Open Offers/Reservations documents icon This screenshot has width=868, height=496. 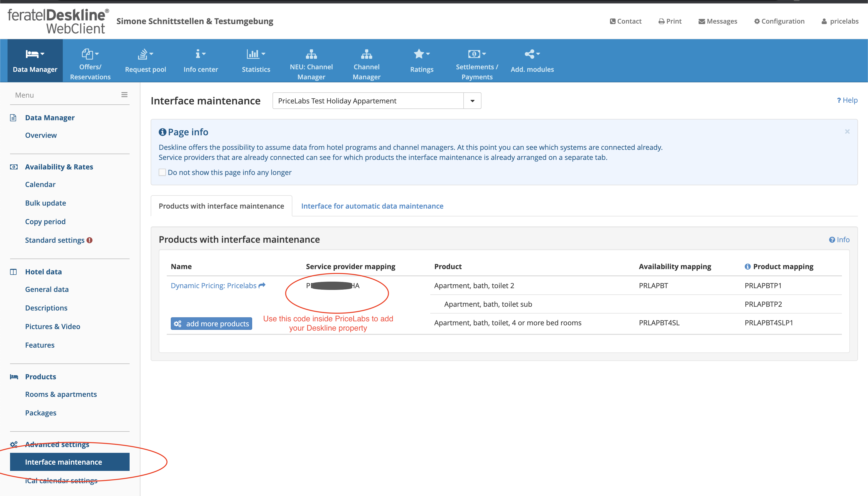click(87, 54)
